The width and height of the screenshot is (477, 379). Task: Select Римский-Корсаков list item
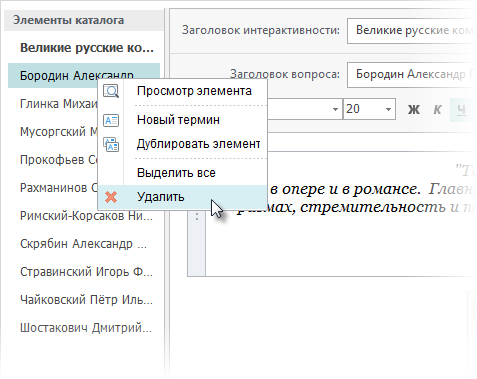pos(86,216)
